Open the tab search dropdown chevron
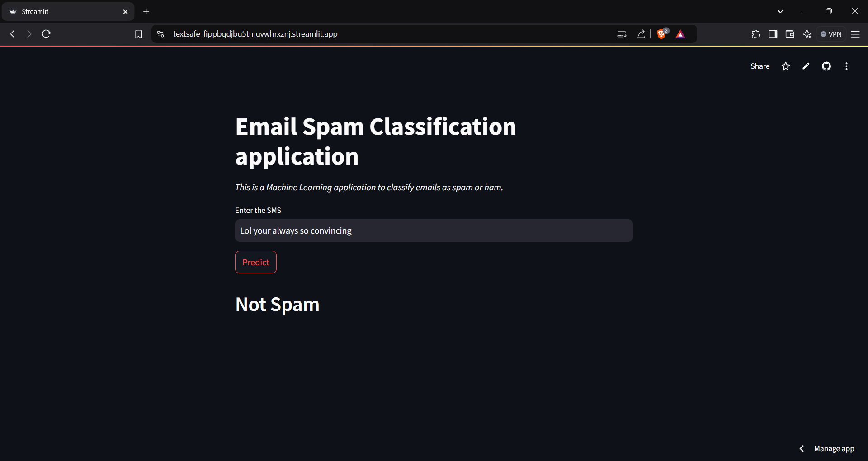This screenshot has height=461, width=868. click(780, 11)
